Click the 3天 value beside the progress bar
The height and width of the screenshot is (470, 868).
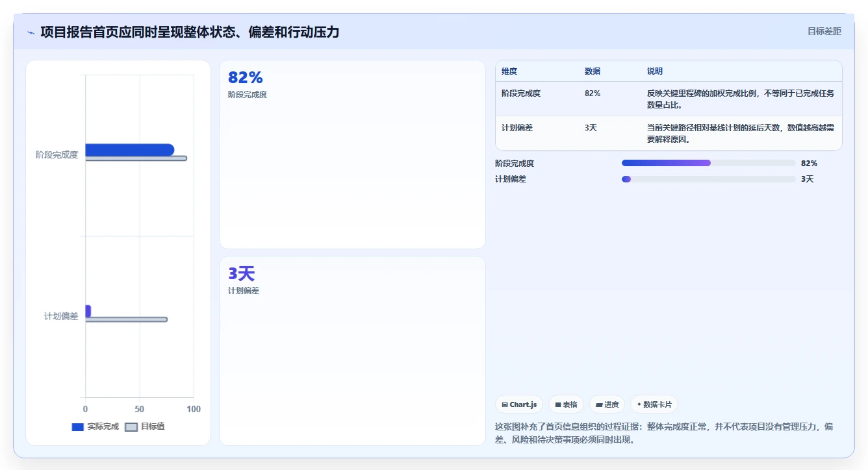tap(807, 179)
